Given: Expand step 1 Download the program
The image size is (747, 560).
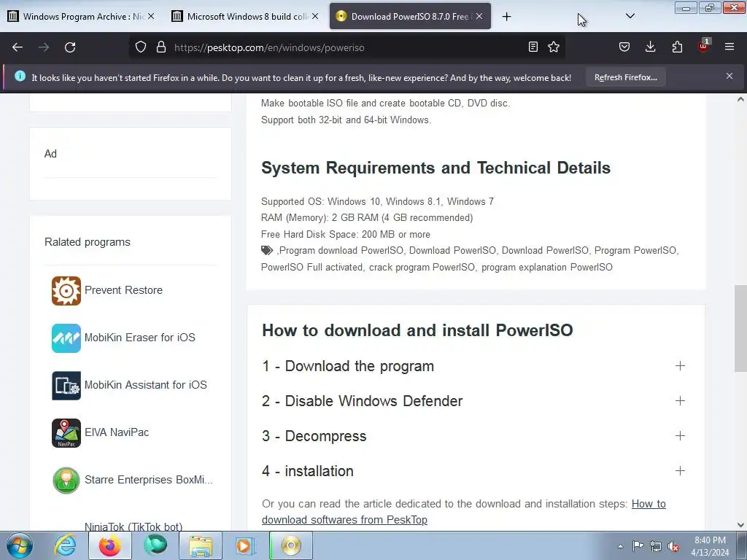Looking at the screenshot, I should point(473,366).
